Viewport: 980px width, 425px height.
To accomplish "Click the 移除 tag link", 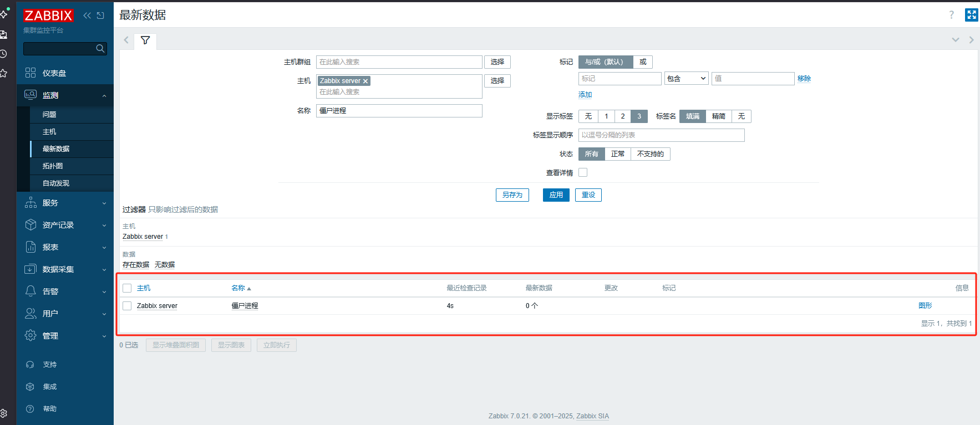I will [x=804, y=79].
